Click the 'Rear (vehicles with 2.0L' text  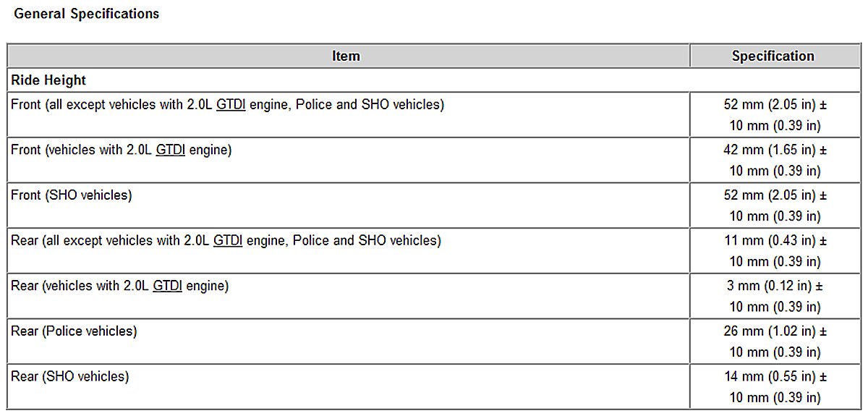click(x=80, y=286)
